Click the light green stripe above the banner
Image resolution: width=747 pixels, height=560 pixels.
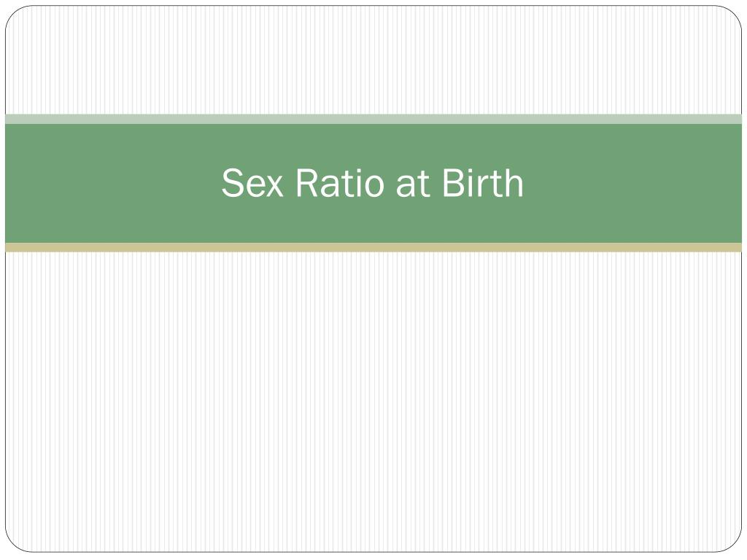pos(373,119)
